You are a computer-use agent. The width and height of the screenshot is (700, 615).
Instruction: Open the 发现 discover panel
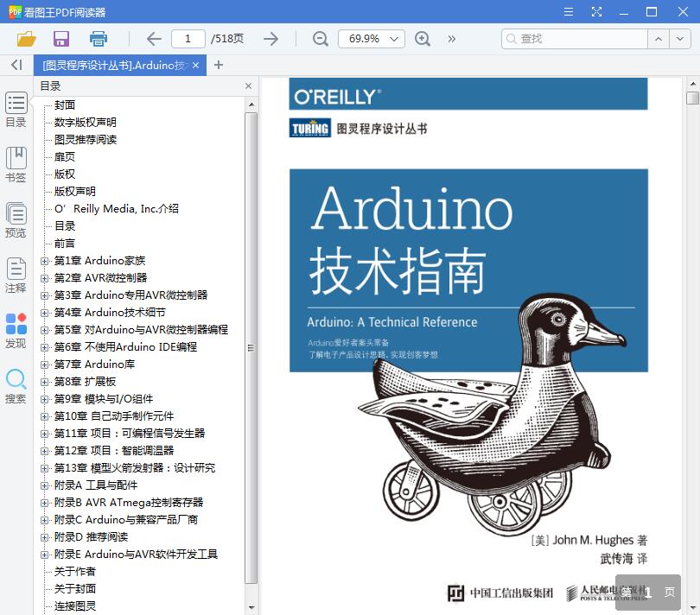[x=16, y=330]
